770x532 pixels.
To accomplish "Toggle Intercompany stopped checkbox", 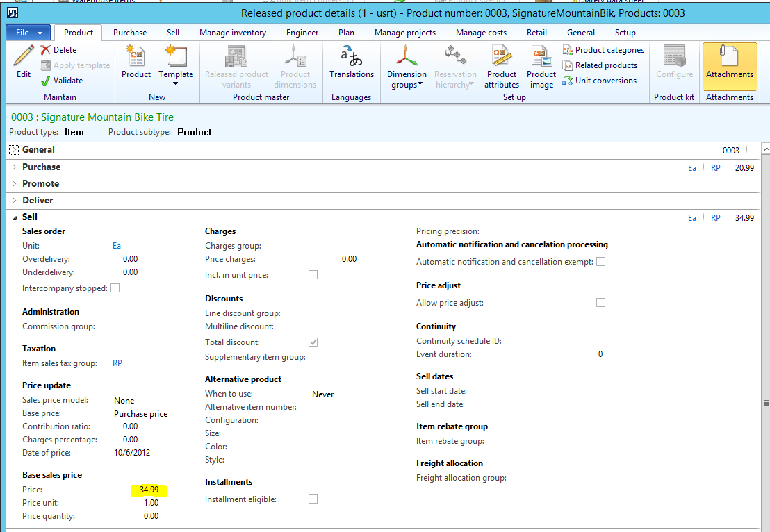I will (115, 288).
